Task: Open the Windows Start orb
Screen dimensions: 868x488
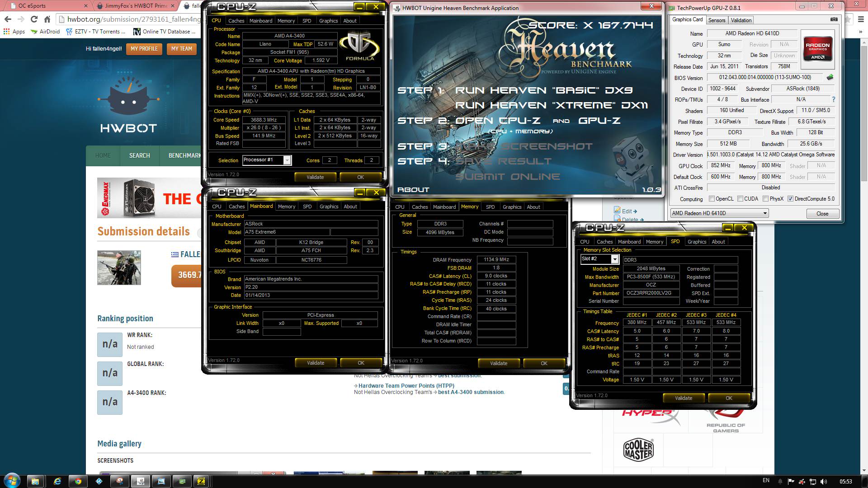Action: point(12,481)
